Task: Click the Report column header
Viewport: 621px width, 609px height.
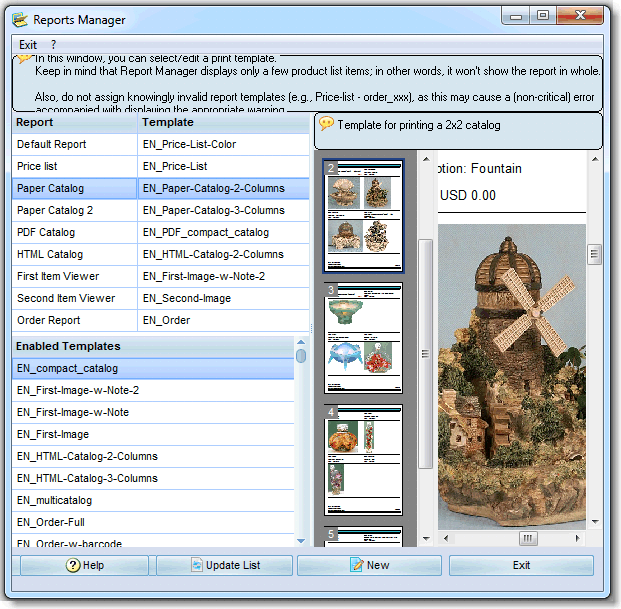Action: (x=74, y=123)
